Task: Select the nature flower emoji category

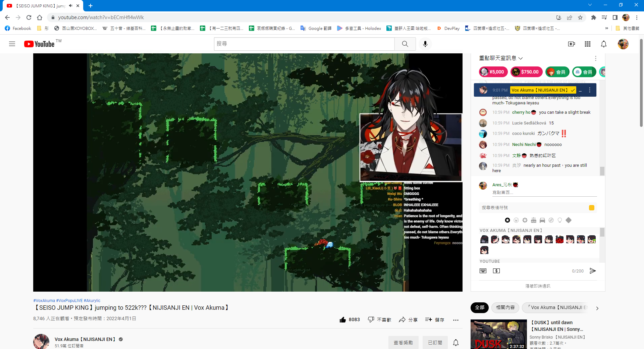Action: [x=525, y=220]
